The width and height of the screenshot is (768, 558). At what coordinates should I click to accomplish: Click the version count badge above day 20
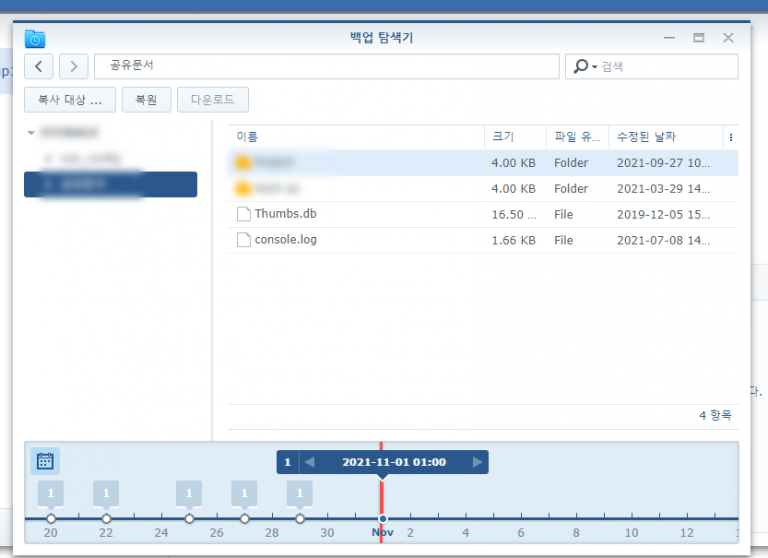coord(51,494)
